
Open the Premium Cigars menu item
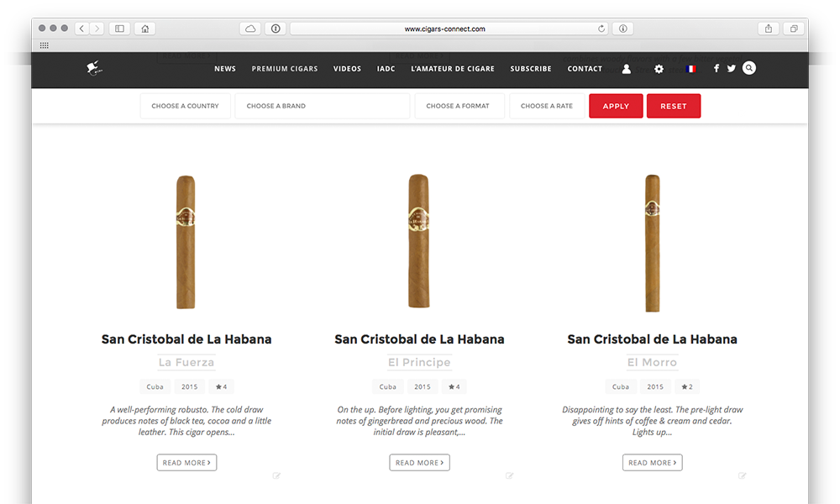click(285, 69)
